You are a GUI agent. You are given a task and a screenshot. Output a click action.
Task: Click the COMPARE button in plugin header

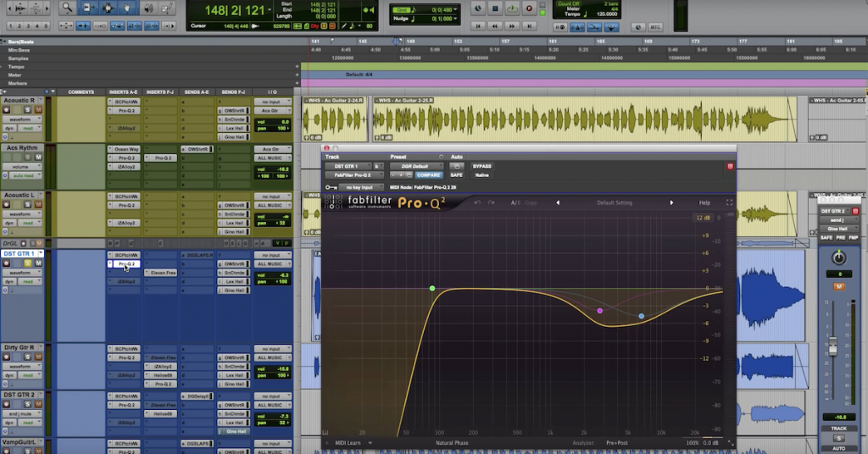pyautogui.click(x=428, y=175)
